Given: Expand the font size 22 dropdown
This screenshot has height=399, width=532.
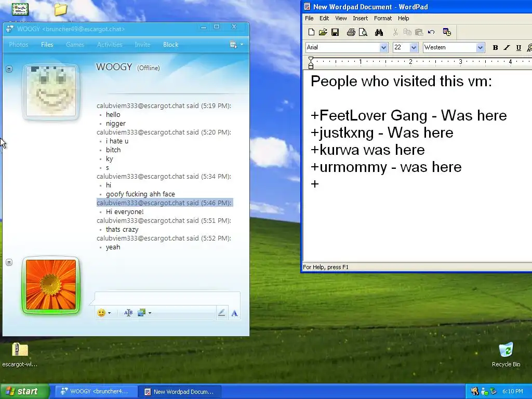Looking at the screenshot, I should (x=414, y=47).
